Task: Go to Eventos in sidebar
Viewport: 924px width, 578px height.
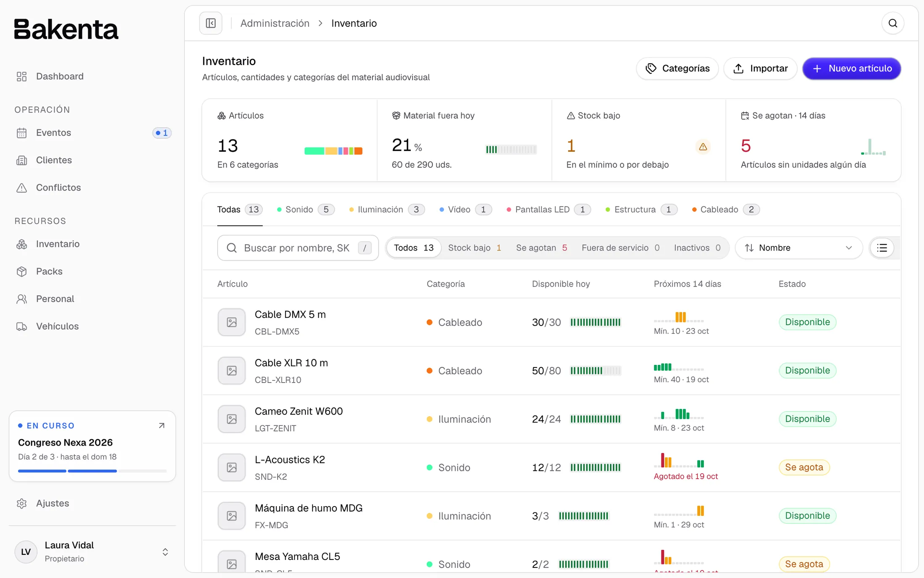Action: pos(92,133)
